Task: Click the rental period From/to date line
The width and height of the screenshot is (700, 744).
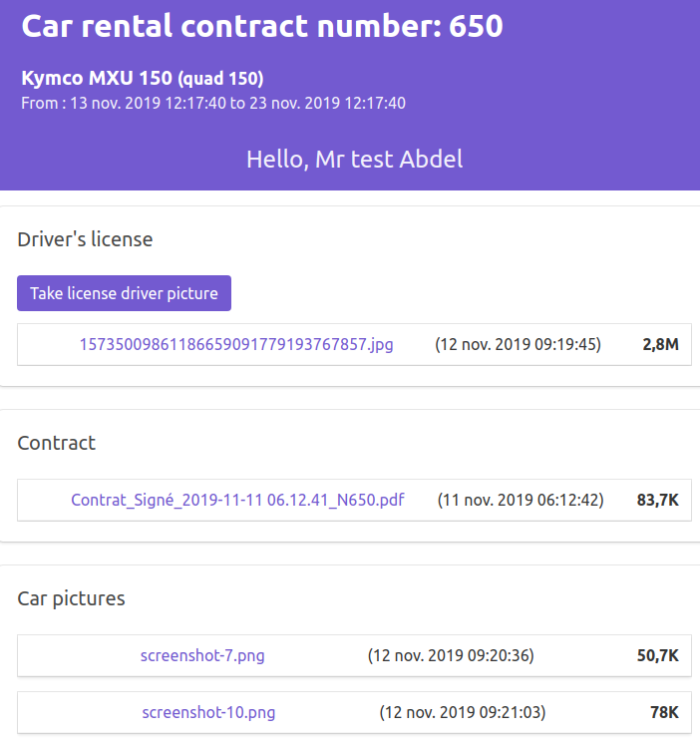Action: tap(212, 103)
